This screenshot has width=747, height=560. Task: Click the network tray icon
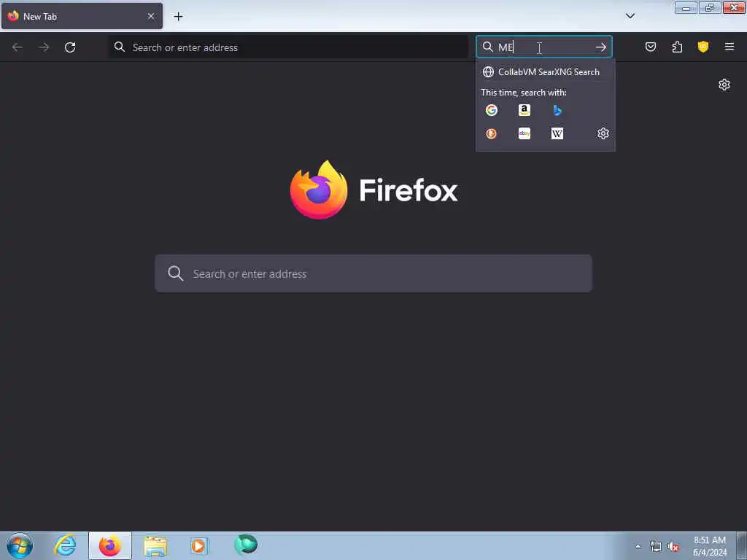pos(656,547)
